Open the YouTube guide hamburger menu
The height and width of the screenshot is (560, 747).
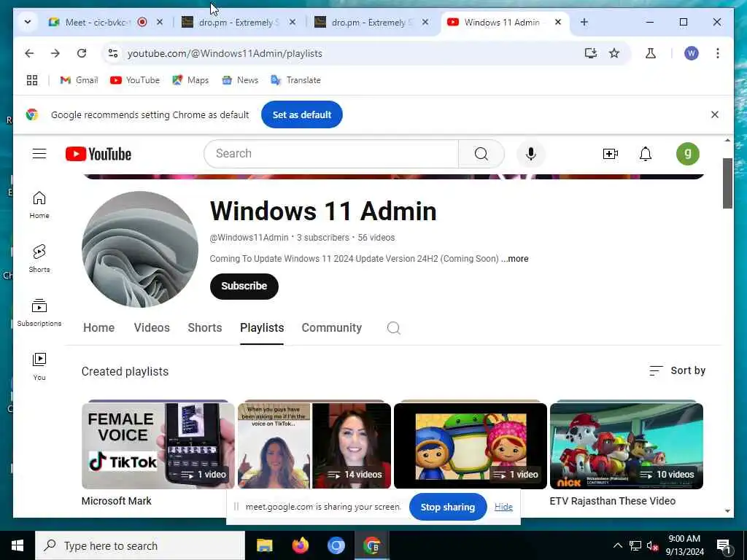pos(39,154)
